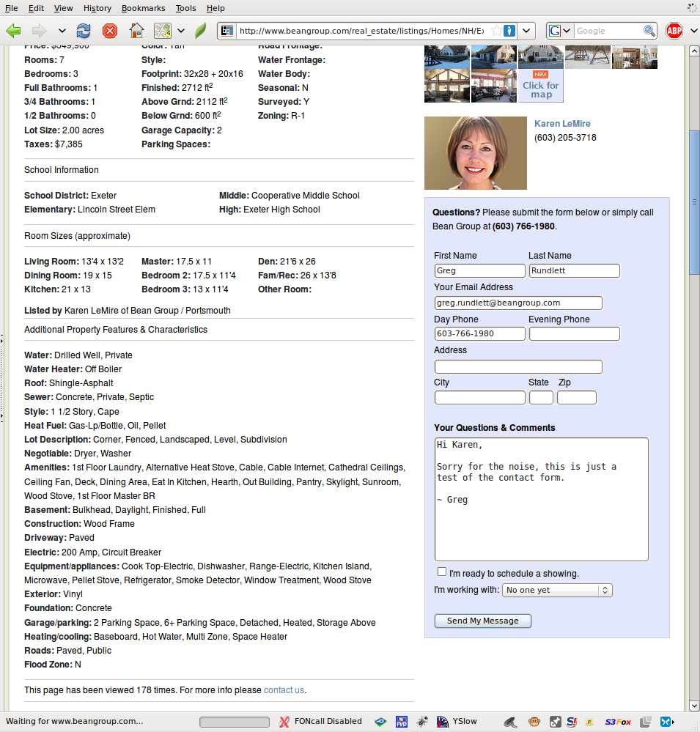The height and width of the screenshot is (732, 700).
Task: Click the Last Name field
Action: pyautogui.click(x=575, y=271)
